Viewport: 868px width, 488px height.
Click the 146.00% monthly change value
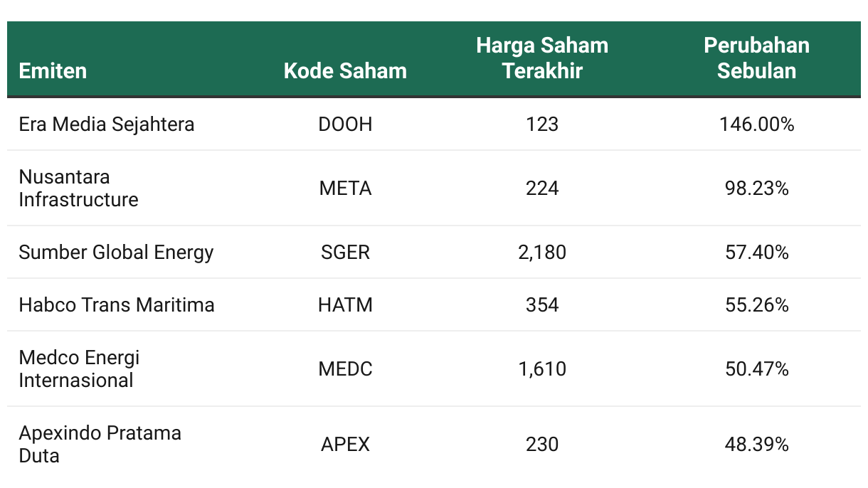[756, 124]
